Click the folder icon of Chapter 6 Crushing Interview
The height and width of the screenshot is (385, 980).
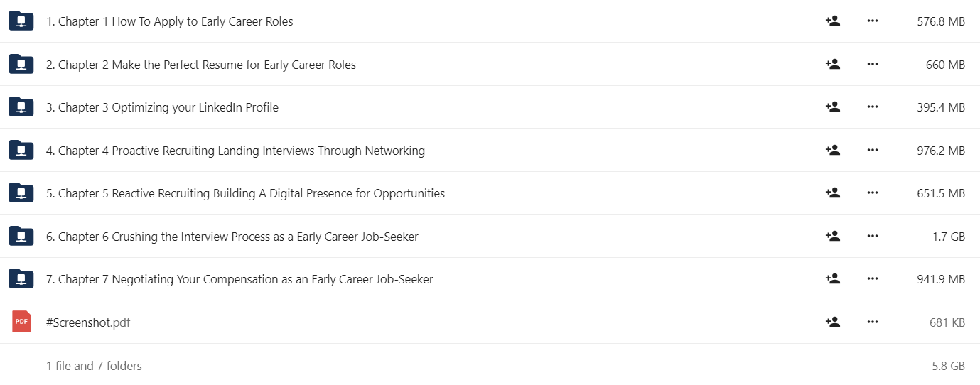tap(21, 236)
